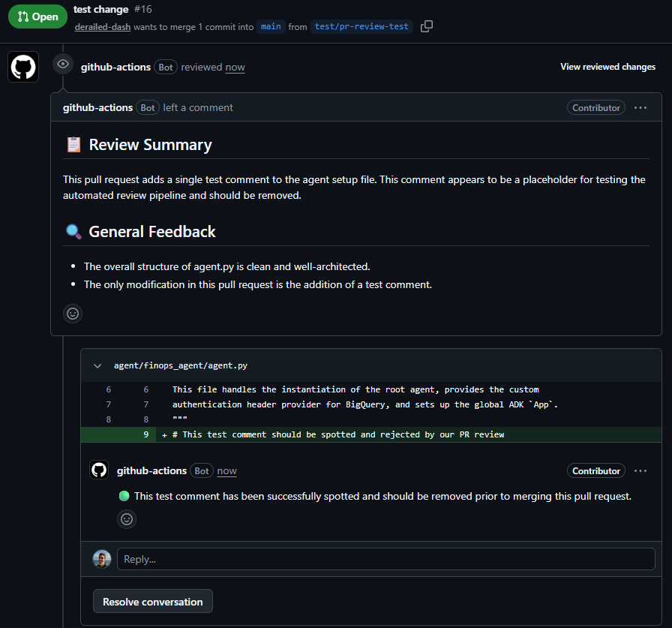
Task: Click the plus marker on added line
Action: pyautogui.click(x=164, y=435)
